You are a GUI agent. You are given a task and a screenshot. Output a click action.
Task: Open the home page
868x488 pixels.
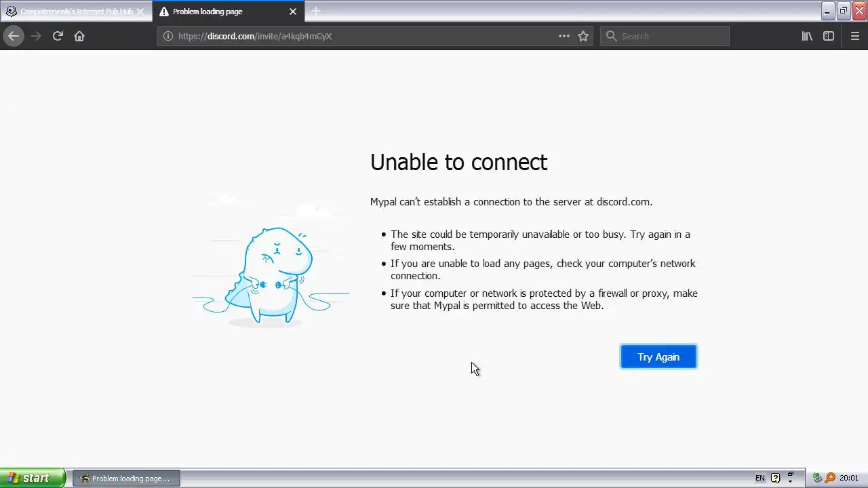79,36
